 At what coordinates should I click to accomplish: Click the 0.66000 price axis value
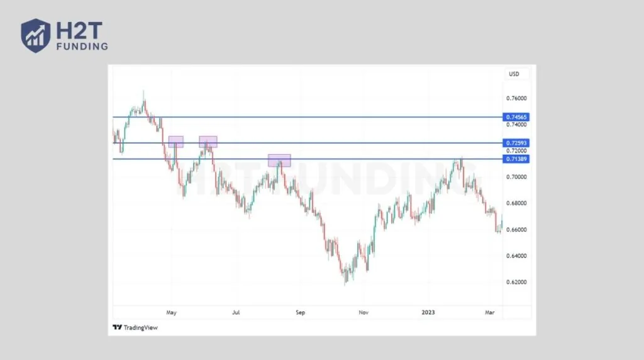click(516, 230)
